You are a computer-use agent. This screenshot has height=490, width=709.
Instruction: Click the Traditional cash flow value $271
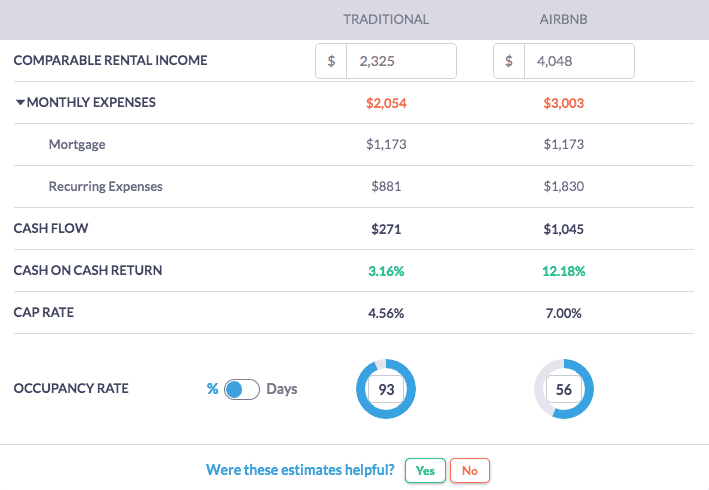pyautogui.click(x=386, y=228)
